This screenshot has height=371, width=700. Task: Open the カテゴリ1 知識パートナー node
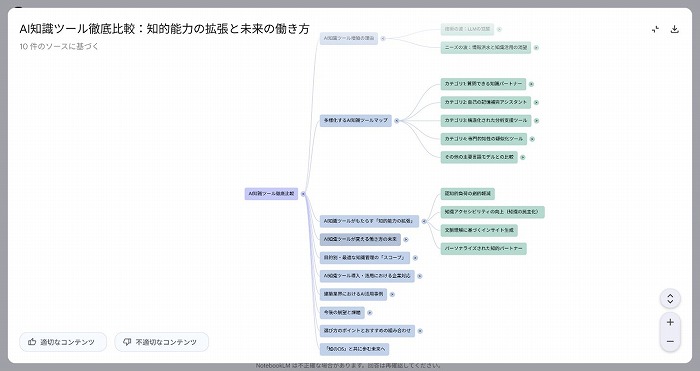(483, 84)
